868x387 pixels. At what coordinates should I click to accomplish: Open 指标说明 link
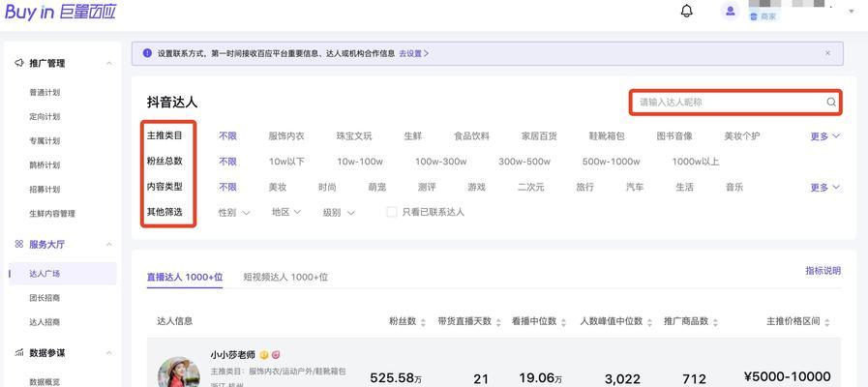pyautogui.click(x=823, y=271)
